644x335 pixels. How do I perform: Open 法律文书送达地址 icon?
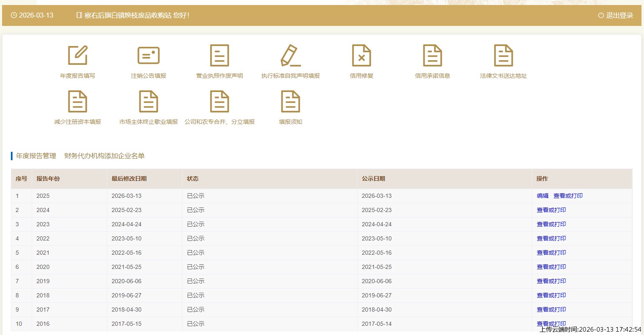(504, 56)
